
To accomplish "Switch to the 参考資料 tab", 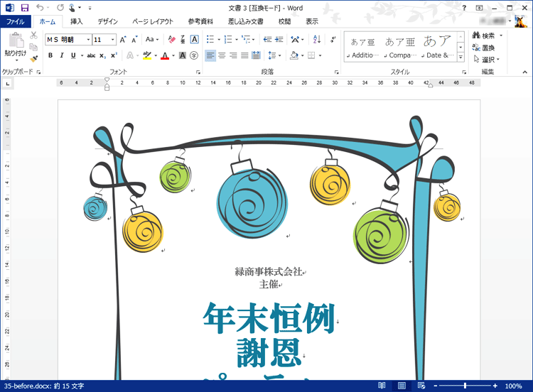I will click(200, 21).
